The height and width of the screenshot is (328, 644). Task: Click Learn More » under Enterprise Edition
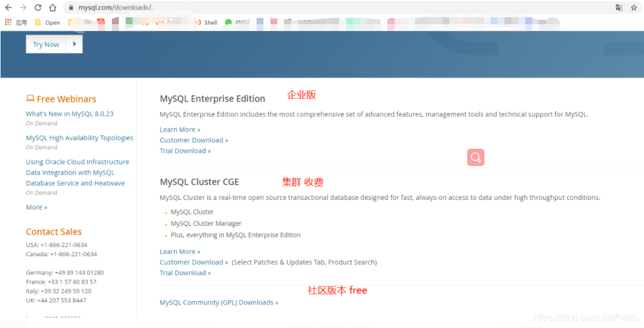(180, 129)
